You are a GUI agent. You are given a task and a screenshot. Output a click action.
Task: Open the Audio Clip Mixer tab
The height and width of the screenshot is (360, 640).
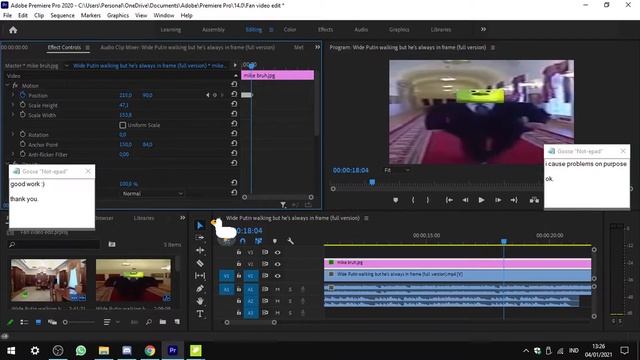[x=187, y=47]
